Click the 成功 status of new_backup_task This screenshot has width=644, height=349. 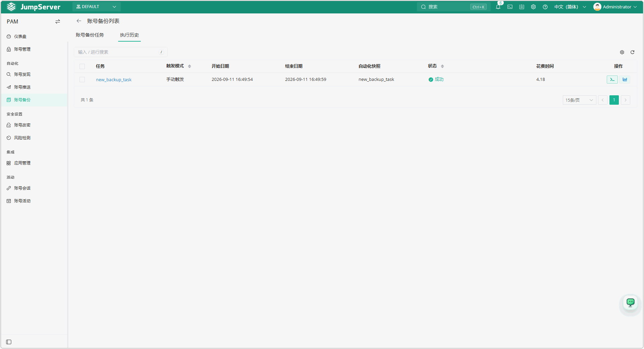pyautogui.click(x=436, y=80)
